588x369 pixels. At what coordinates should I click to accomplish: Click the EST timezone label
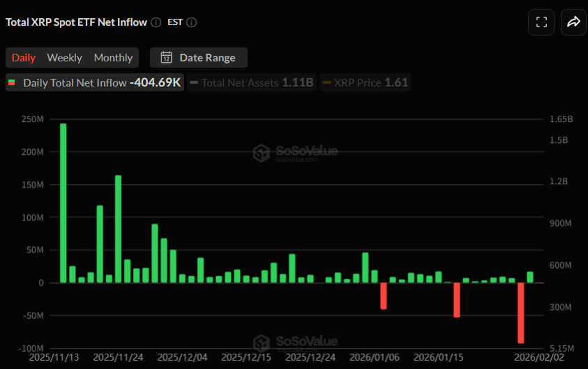point(175,22)
